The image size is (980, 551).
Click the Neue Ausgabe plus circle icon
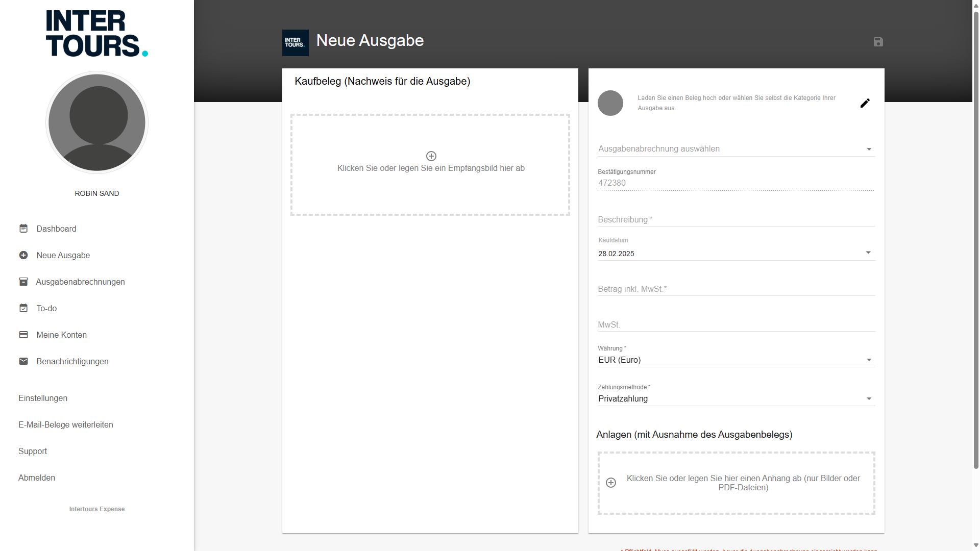point(23,255)
